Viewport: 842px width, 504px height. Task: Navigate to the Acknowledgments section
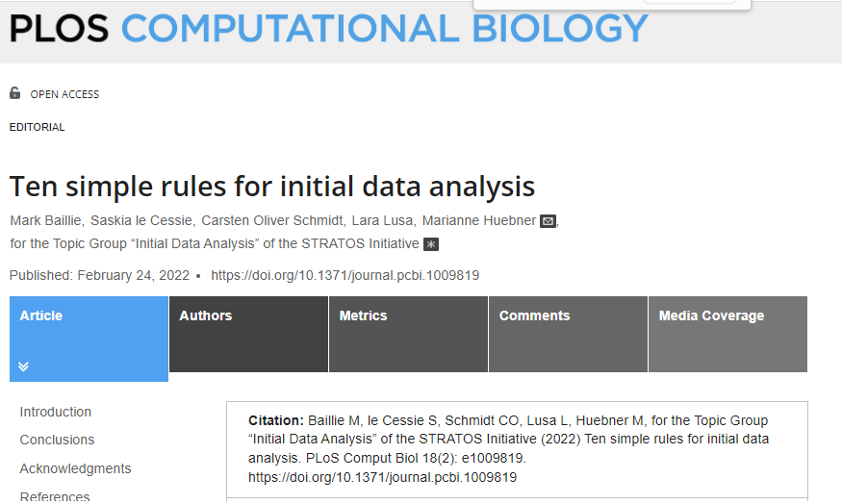click(x=76, y=468)
